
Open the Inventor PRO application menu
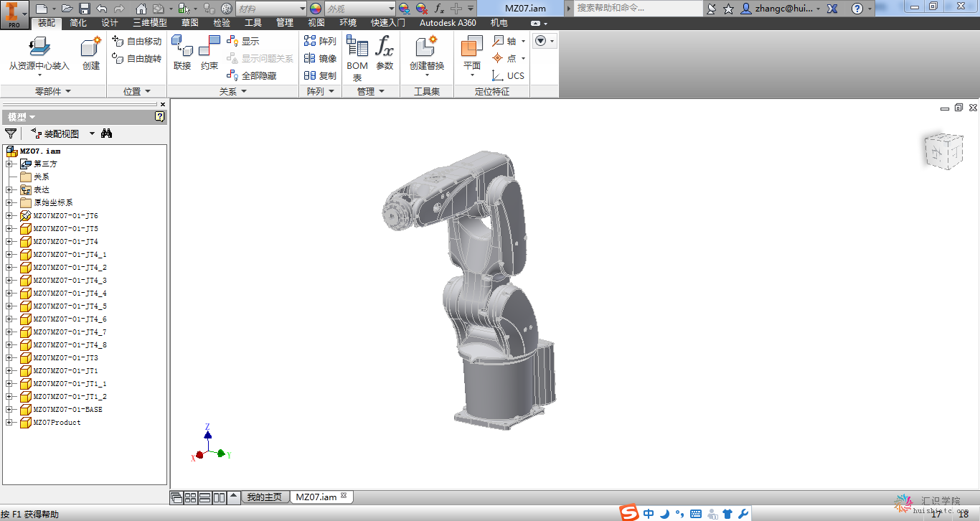pos(14,14)
